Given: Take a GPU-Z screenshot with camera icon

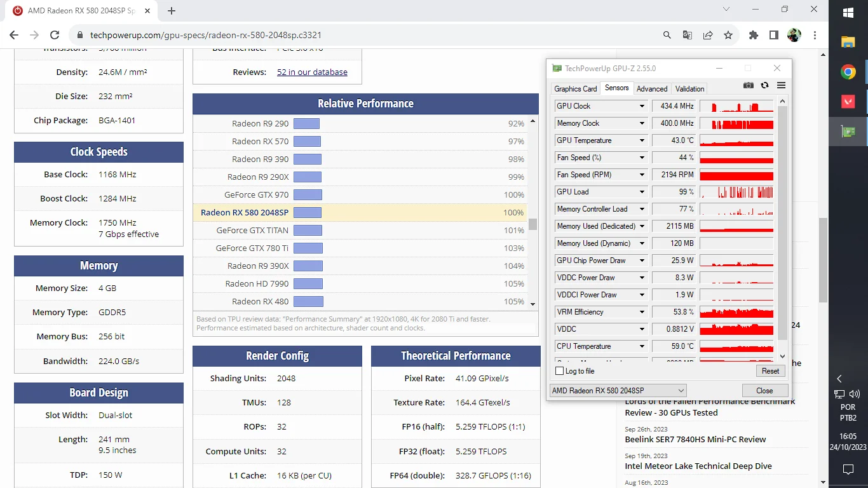Looking at the screenshot, I should coord(749,86).
